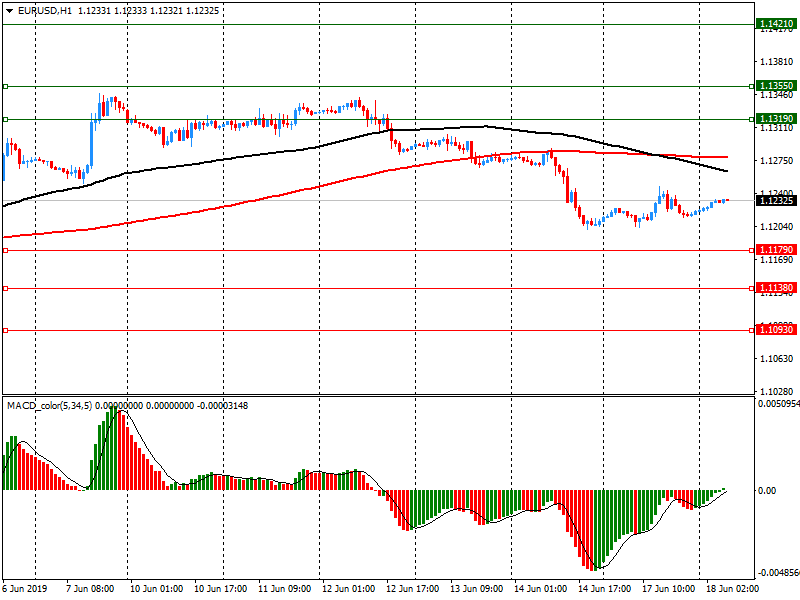This screenshot has width=800, height=600.
Task: Click the 1.10280 price axis value
Action: pyautogui.click(x=777, y=392)
